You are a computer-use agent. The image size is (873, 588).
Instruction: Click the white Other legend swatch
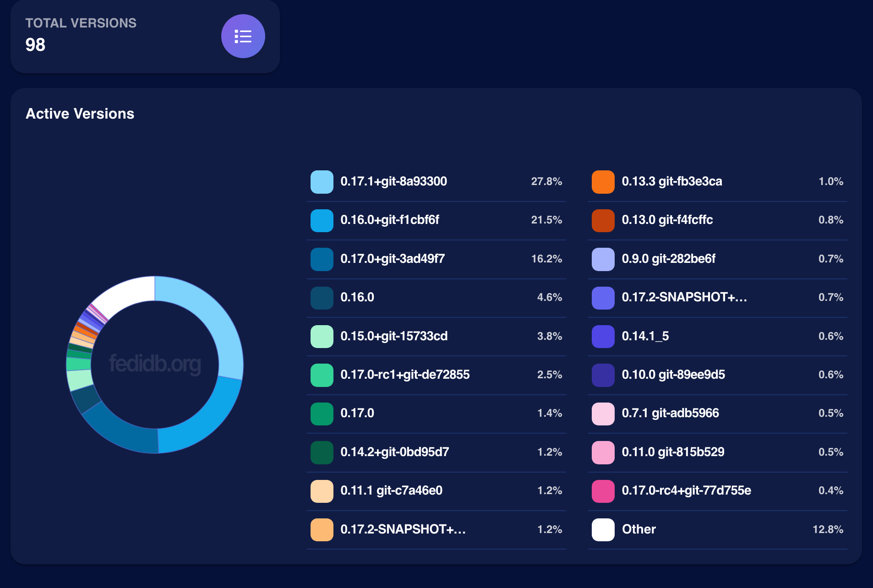tap(603, 529)
